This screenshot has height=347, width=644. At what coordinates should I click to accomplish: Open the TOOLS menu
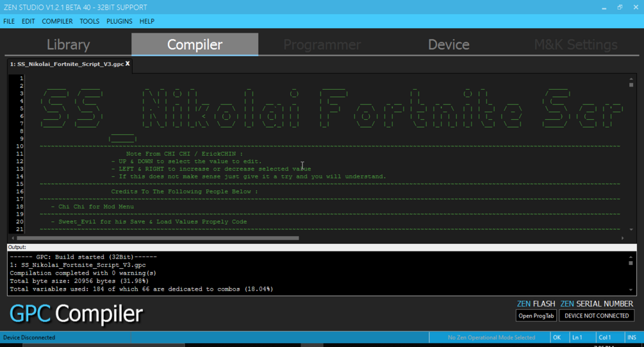(90, 21)
